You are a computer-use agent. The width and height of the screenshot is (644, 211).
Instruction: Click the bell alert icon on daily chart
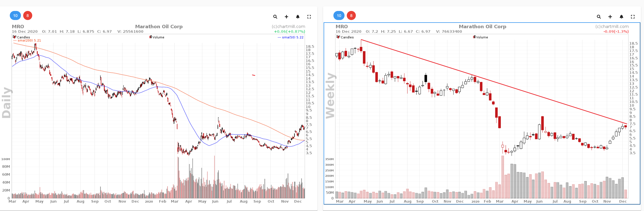click(x=298, y=17)
